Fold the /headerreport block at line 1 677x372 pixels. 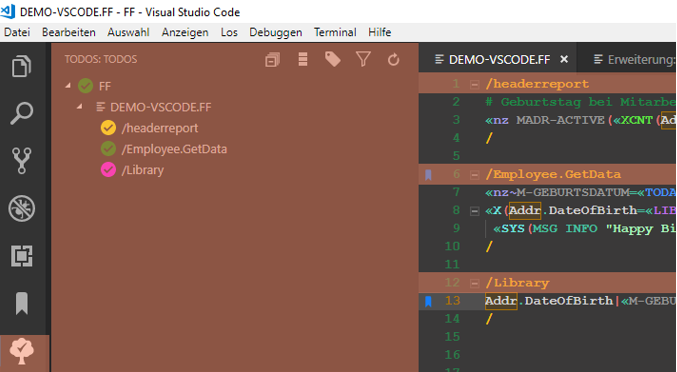[x=474, y=85]
